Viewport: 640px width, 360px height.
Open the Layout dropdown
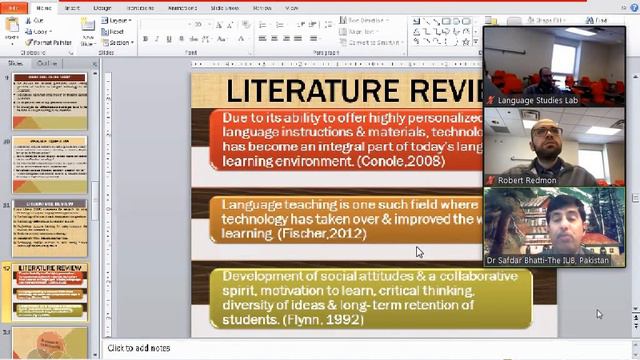coord(117,20)
